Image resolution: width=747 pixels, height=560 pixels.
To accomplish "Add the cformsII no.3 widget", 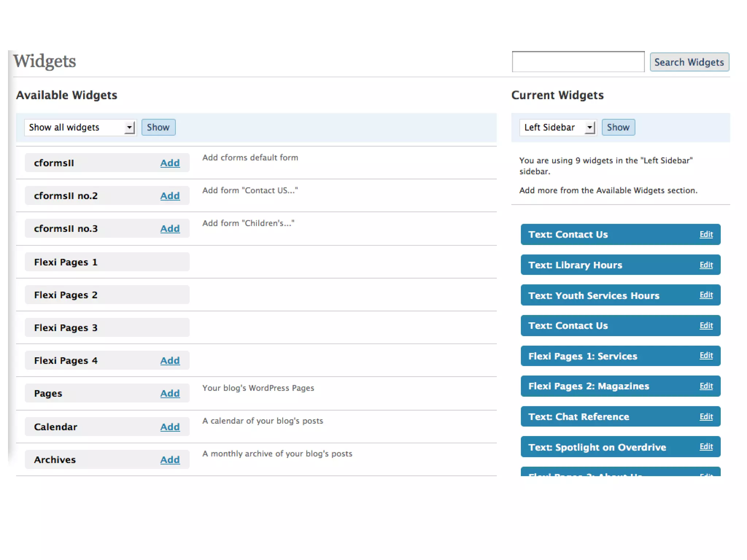I will [170, 229].
